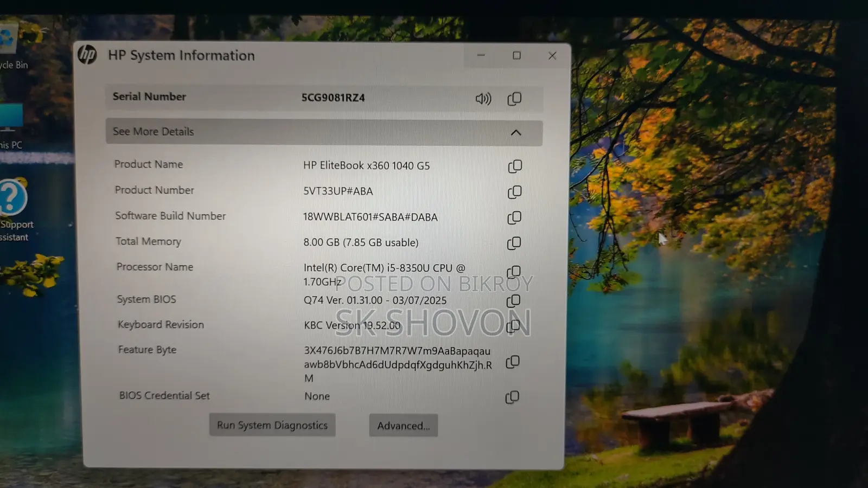
Task: Copy the BIOS Credential Set value
Action: [512, 397]
